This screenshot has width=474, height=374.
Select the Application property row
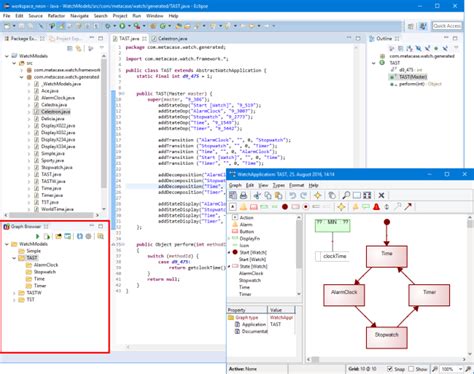[261, 324]
